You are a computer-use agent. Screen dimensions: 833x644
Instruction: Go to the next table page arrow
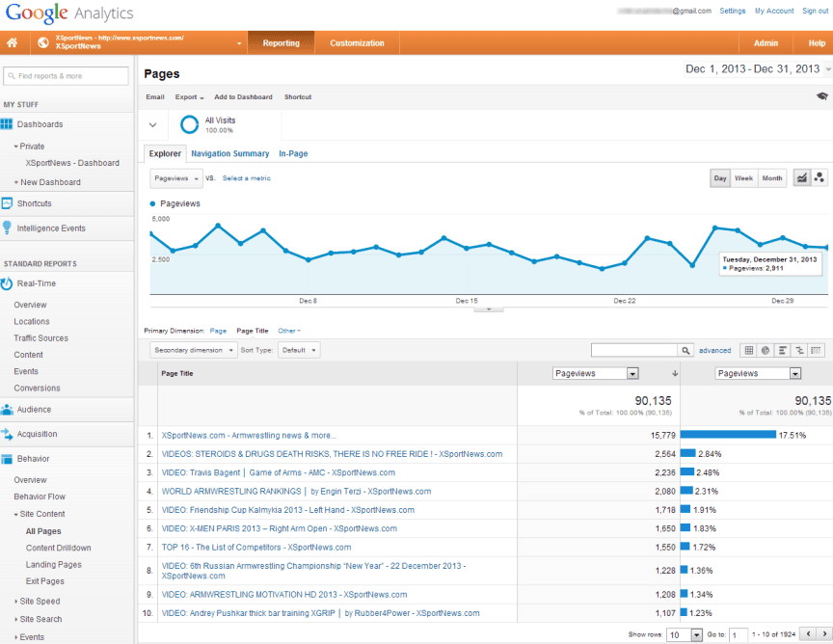pos(824,633)
